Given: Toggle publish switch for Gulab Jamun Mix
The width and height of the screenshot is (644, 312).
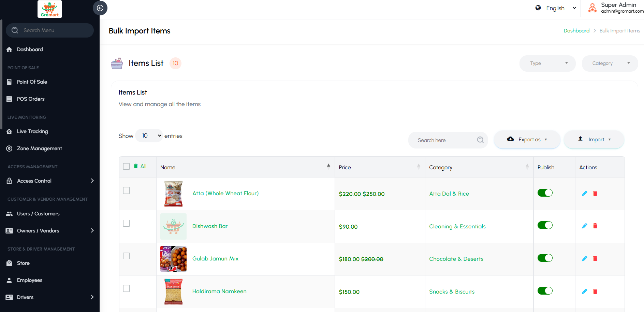Looking at the screenshot, I should (545, 258).
